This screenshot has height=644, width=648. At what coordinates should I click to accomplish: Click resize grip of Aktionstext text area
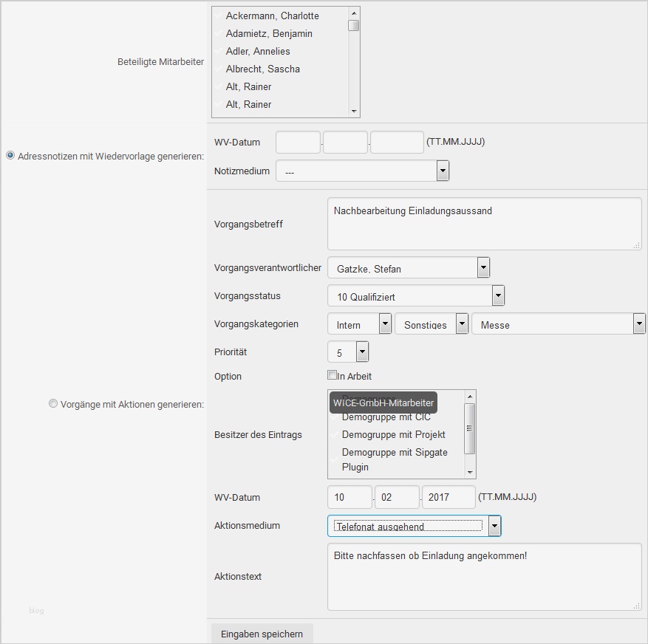pyautogui.click(x=637, y=606)
